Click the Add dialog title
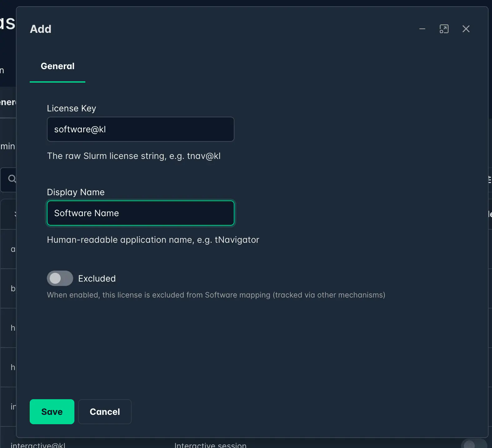This screenshot has width=492, height=448. [41, 29]
